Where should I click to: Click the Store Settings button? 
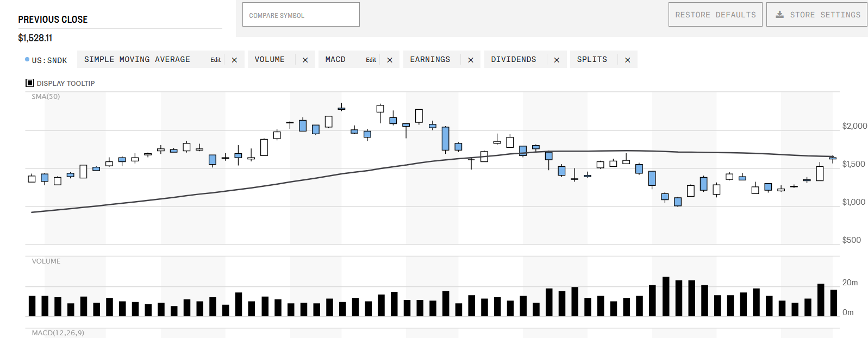(817, 15)
